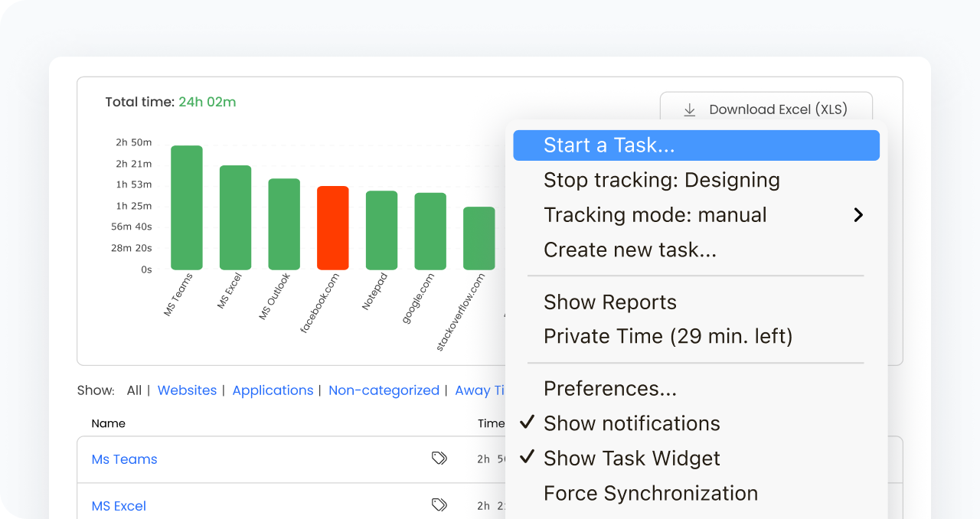Image resolution: width=980 pixels, height=519 pixels.
Task: Toggle the Show notifications checkmark
Action: point(527,423)
